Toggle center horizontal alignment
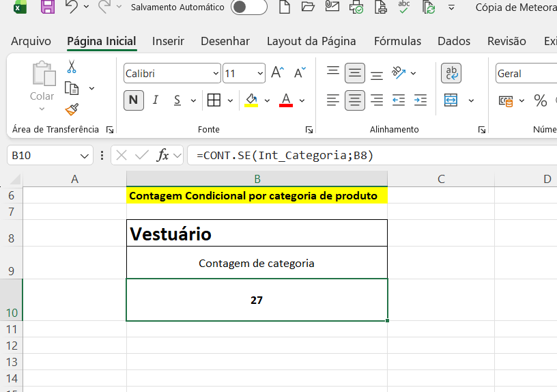 point(355,100)
